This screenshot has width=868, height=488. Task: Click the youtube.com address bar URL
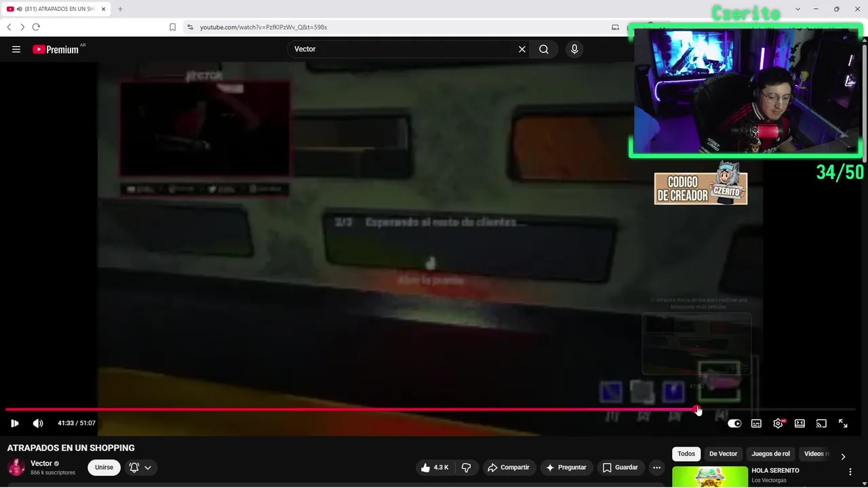tap(263, 27)
